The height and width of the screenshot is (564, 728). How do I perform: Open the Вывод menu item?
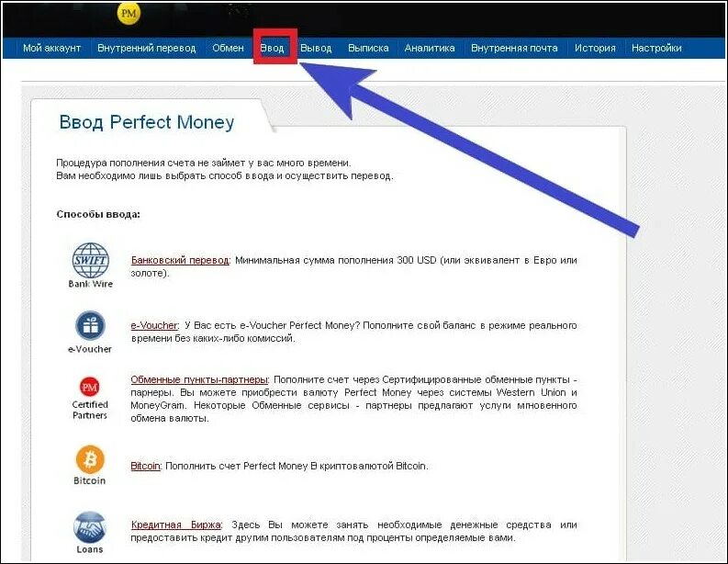[x=316, y=48]
